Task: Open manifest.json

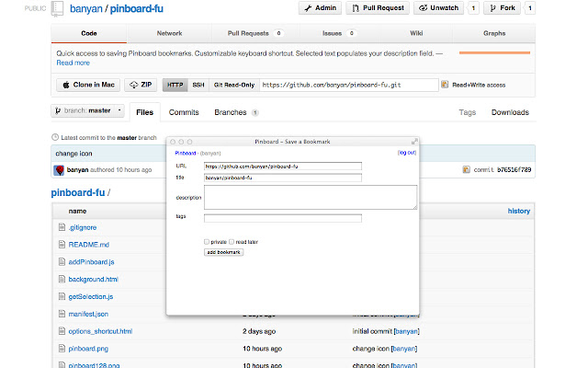Action: pos(88,314)
